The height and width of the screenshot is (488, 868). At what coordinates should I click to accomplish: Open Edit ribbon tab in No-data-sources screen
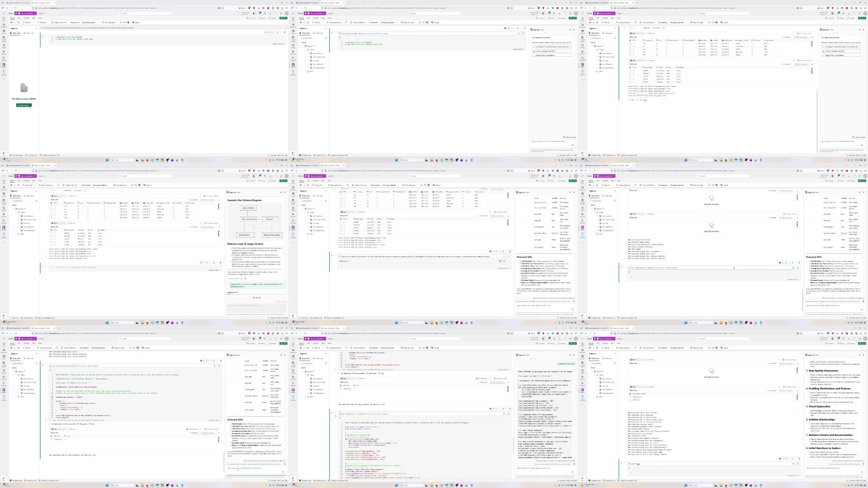19,18
